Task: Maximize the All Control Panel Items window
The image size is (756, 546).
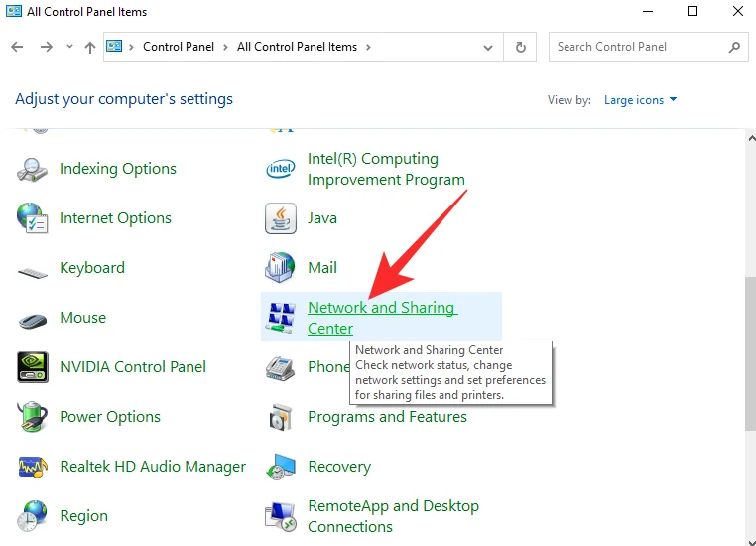Action: [x=693, y=11]
